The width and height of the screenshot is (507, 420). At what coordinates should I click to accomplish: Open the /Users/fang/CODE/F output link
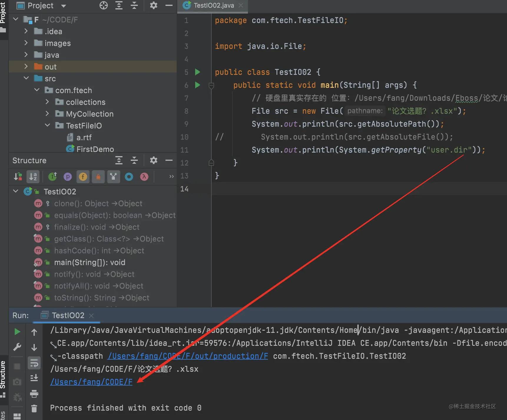[91, 382]
